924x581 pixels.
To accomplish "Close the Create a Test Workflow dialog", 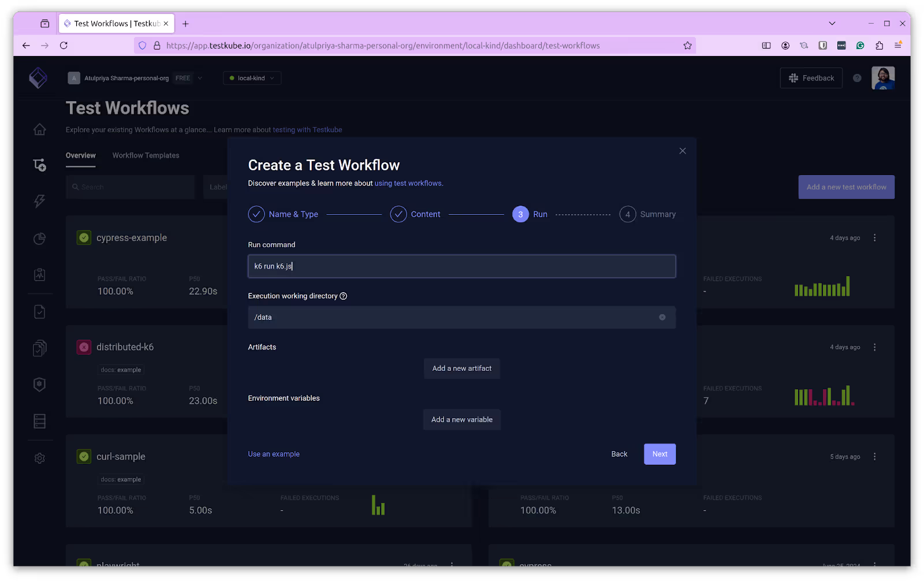I will pyautogui.click(x=683, y=151).
